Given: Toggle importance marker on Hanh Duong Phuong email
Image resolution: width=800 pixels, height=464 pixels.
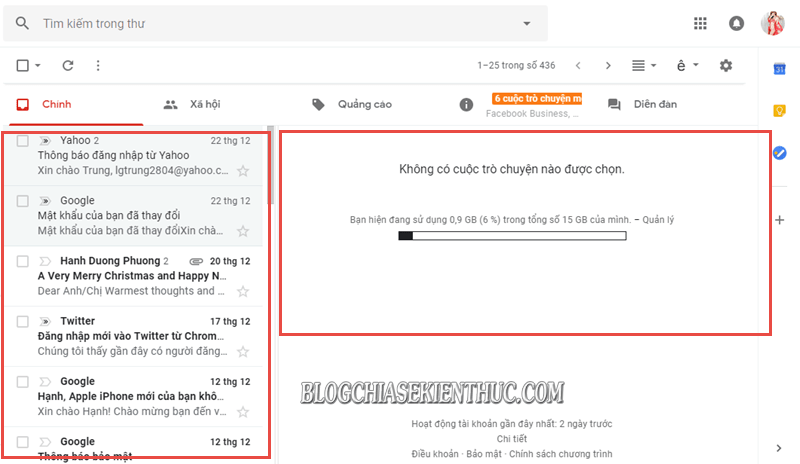Looking at the screenshot, I should pyautogui.click(x=45, y=261).
